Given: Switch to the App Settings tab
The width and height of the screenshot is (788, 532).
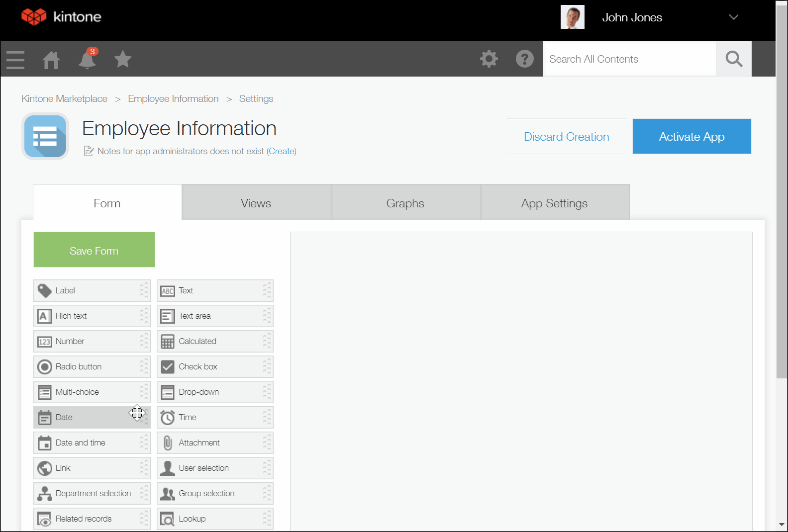Looking at the screenshot, I should click(554, 203).
